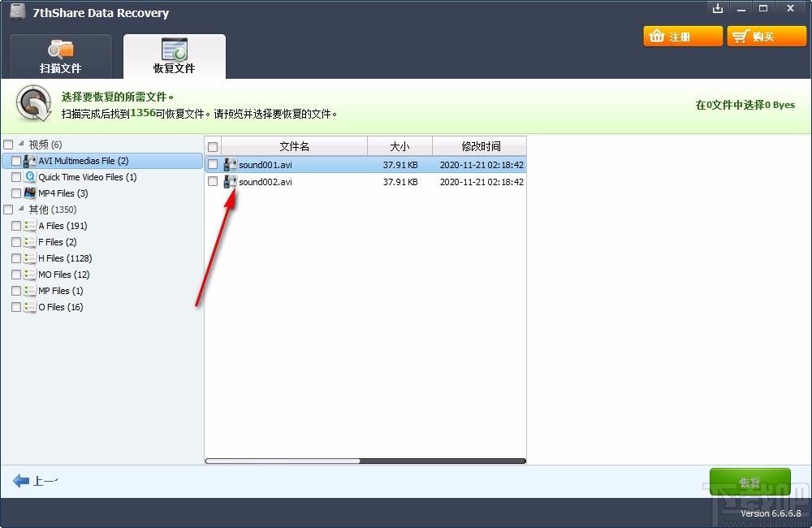Image resolution: width=812 pixels, height=528 pixels.
Task: Switch to the 扫描文件 tab
Action: [x=61, y=57]
